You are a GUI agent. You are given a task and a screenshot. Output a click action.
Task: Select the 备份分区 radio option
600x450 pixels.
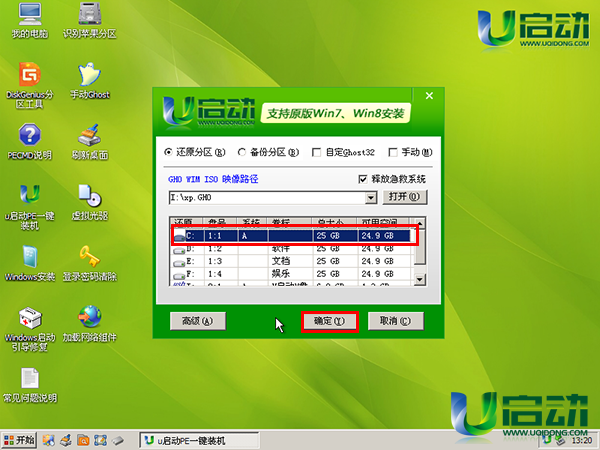point(268,152)
